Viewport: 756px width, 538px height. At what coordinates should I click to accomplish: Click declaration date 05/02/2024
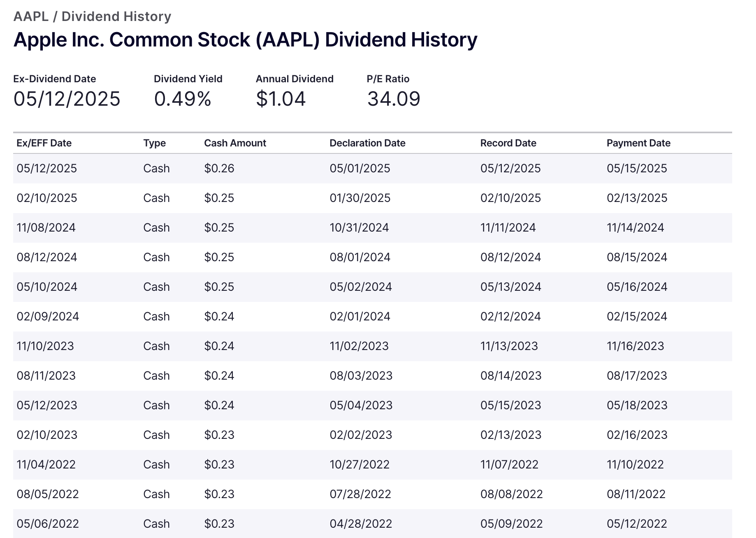coord(361,287)
